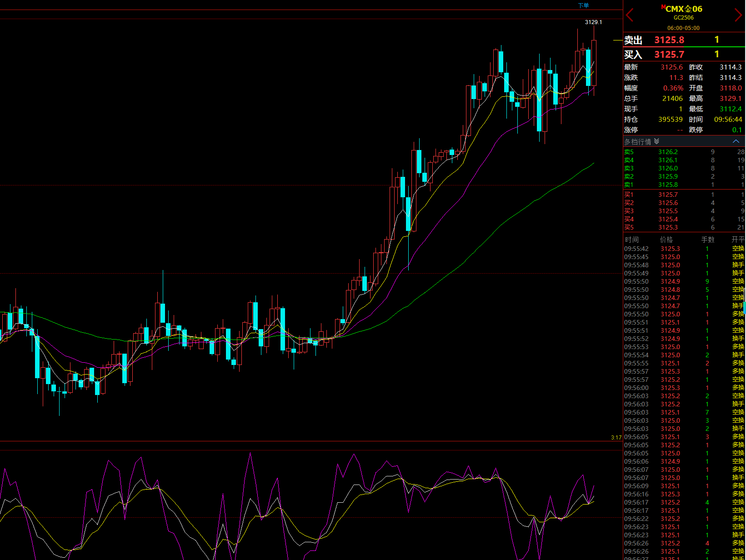This screenshot has height=560, width=746.
Task: Click the 买入 buy price 3125.7
Action: coord(669,55)
